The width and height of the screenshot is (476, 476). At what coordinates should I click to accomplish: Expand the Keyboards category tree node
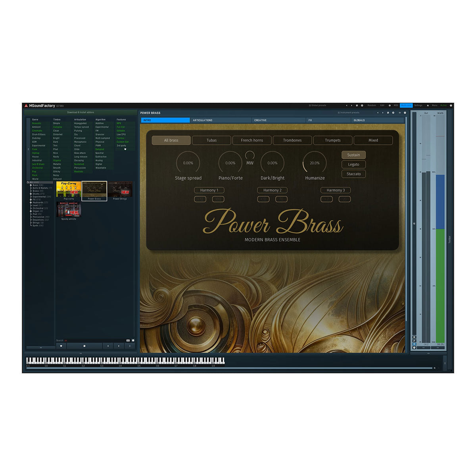click(x=31, y=202)
